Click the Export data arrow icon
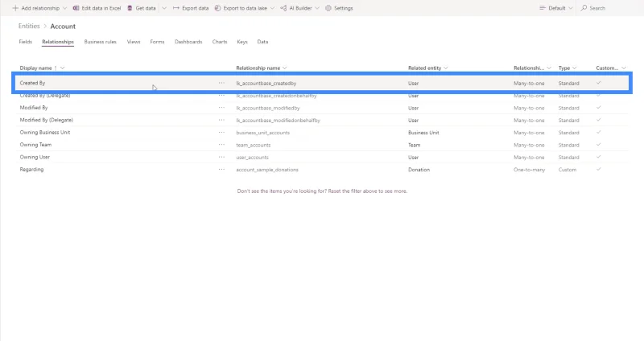Screen dimensions: 644x341 pos(175,8)
